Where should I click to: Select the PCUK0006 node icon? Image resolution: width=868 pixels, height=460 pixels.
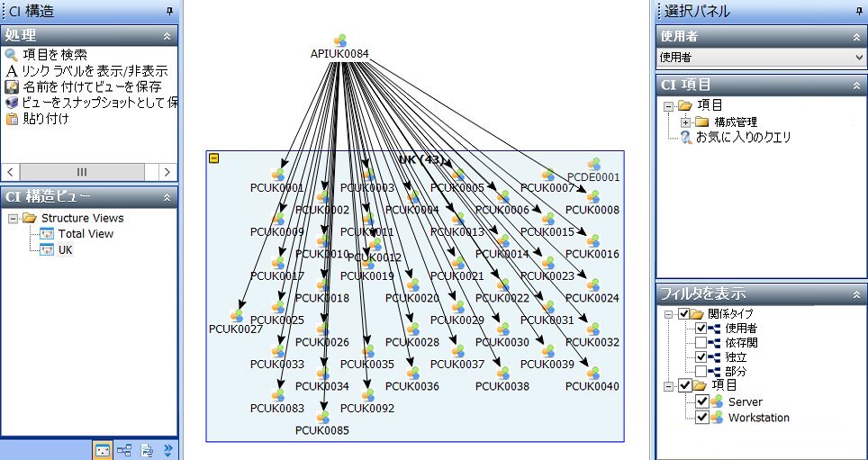pos(502,196)
